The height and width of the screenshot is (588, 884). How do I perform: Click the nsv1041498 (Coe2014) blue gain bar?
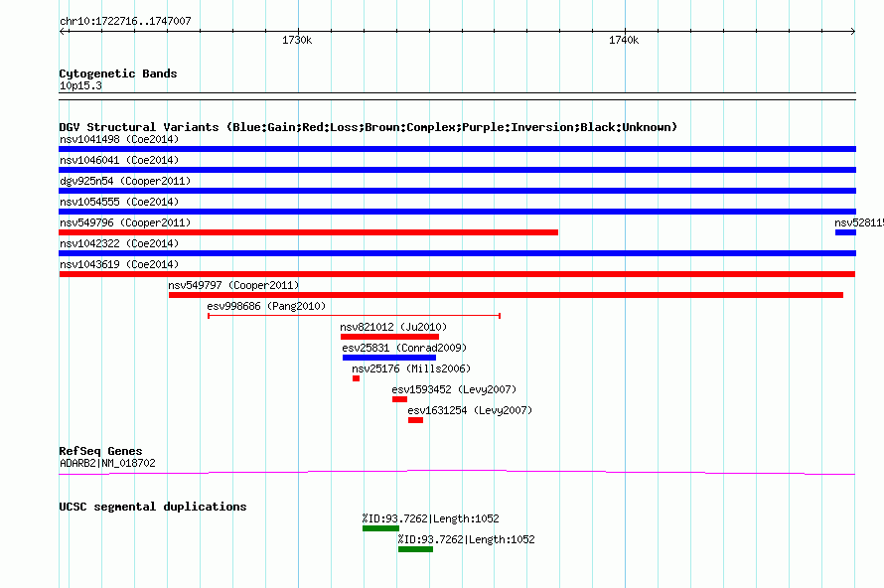pyautogui.click(x=457, y=149)
